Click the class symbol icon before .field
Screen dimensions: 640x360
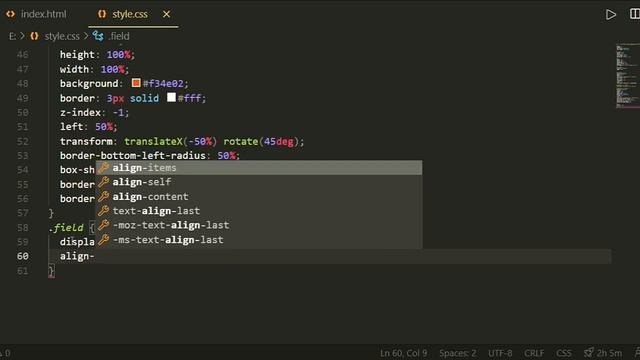click(98, 36)
